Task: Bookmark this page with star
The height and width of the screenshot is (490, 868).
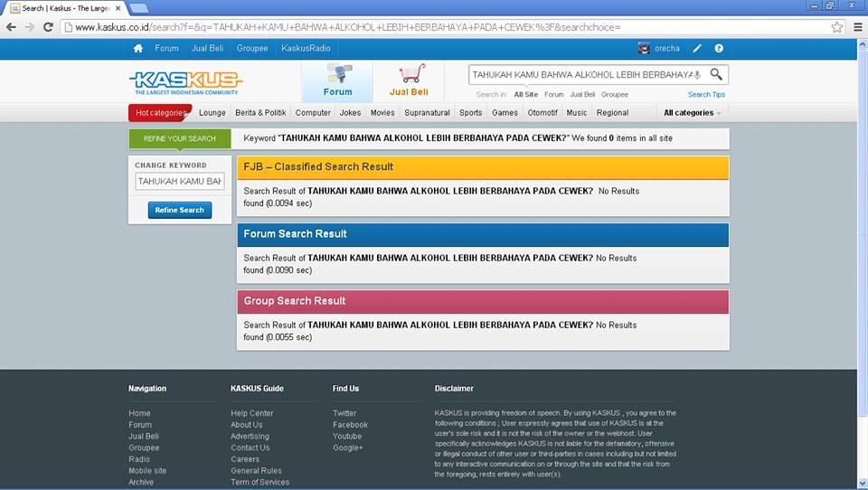Action: point(837,27)
